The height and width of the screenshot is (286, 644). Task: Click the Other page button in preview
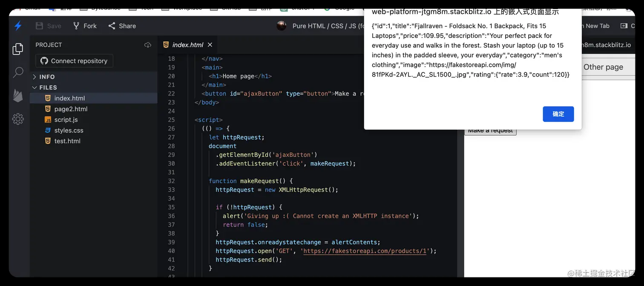pyautogui.click(x=603, y=67)
